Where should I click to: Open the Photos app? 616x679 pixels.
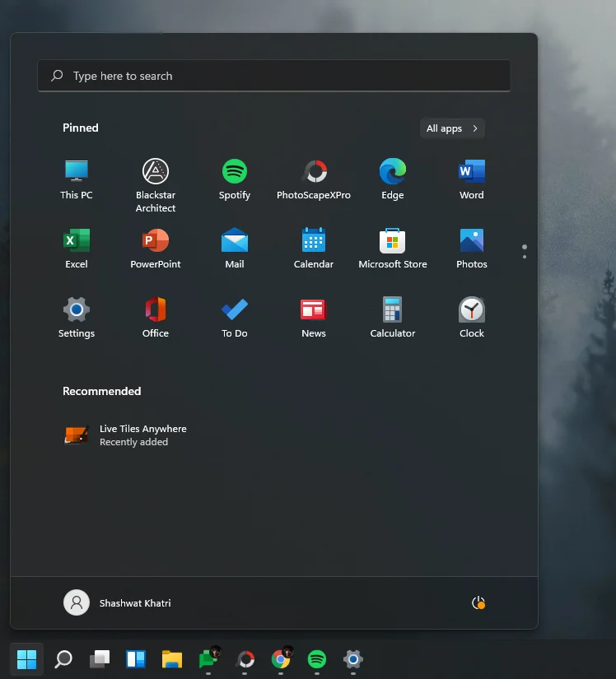click(x=472, y=249)
